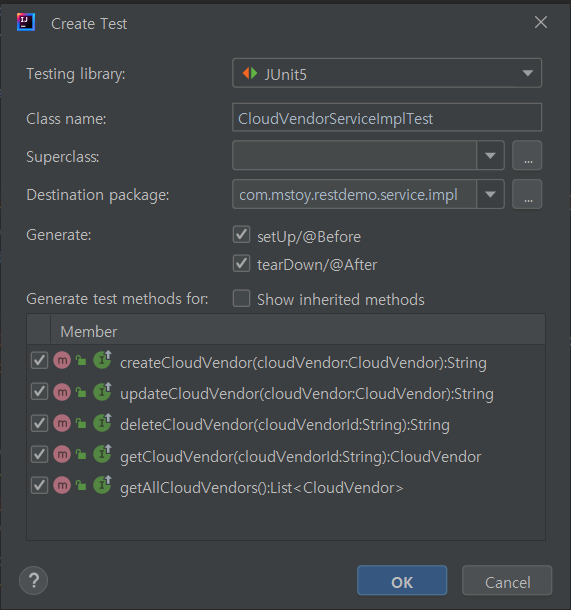The height and width of the screenshot is (610, 571).
Task: Click the JUnit5 library icon
Action: point(250,73)
